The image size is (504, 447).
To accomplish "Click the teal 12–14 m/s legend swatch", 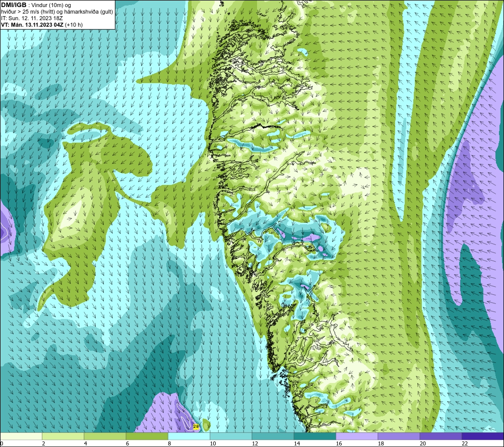I will click(273, 436).
